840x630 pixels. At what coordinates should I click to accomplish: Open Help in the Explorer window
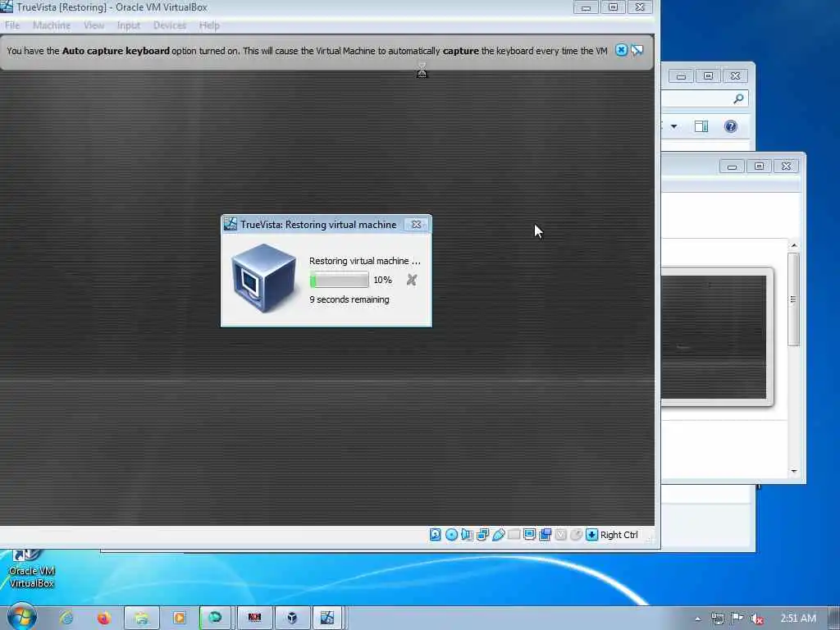pos(731,126)
